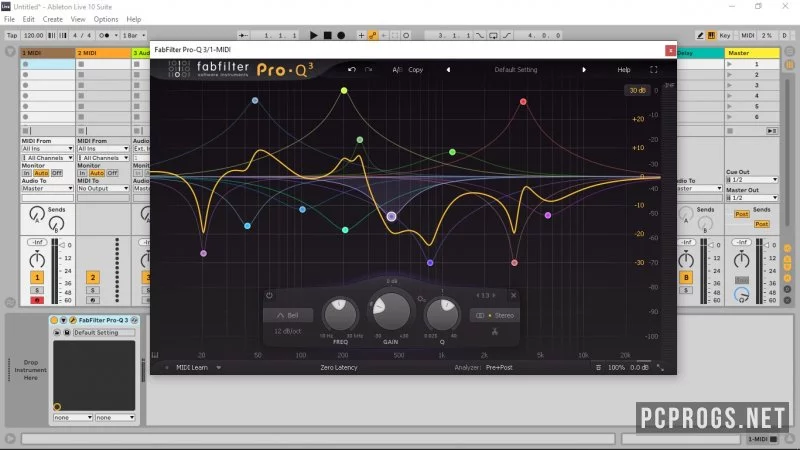Click the GAIN knob
Image resolution: width=800 pixels, height=450 pixels.
point(391,310)
